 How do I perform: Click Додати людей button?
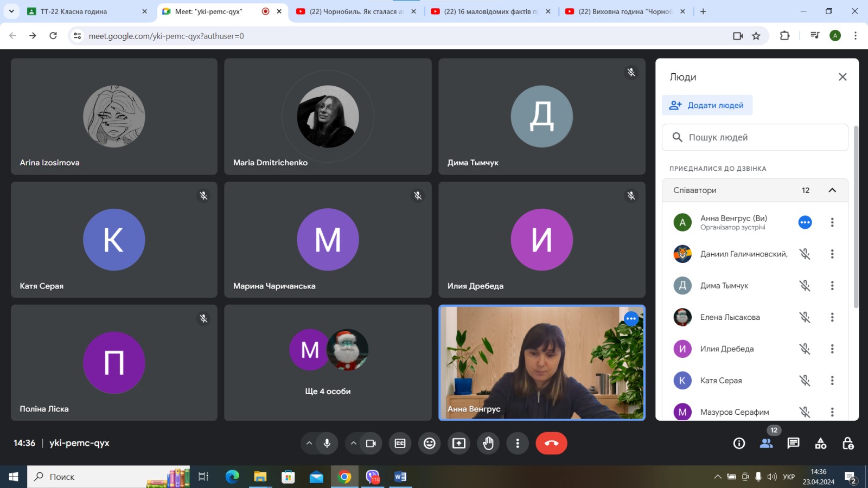707,105
